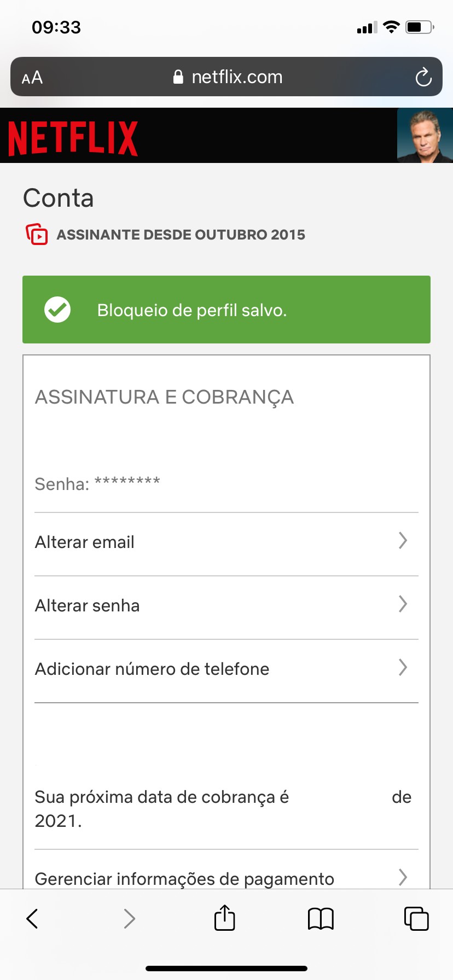The width and height of the screenshot is (453, 980).
Task: Open Safari bookmarks book icon
Action: pos(321,919)
